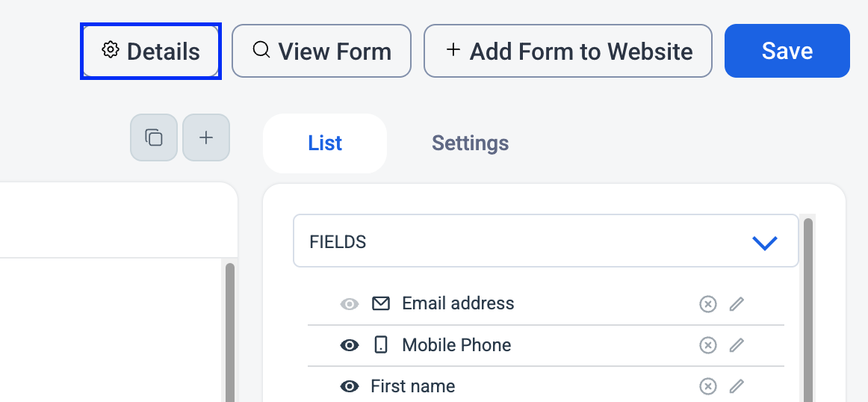This screenshot has height=402, width=868.
Task: Click Add Form to Website
Action: pyautogui.click(x=568, y=51)
